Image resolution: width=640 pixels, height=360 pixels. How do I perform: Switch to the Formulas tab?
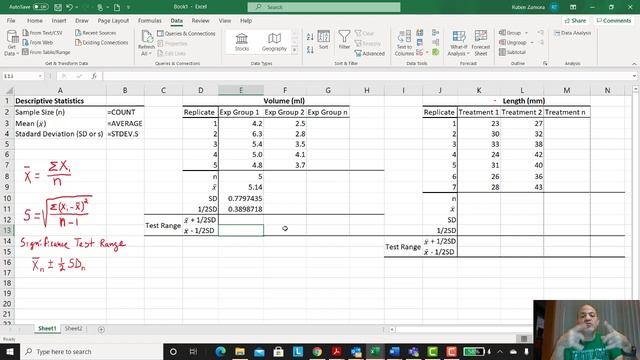point(149,20)
